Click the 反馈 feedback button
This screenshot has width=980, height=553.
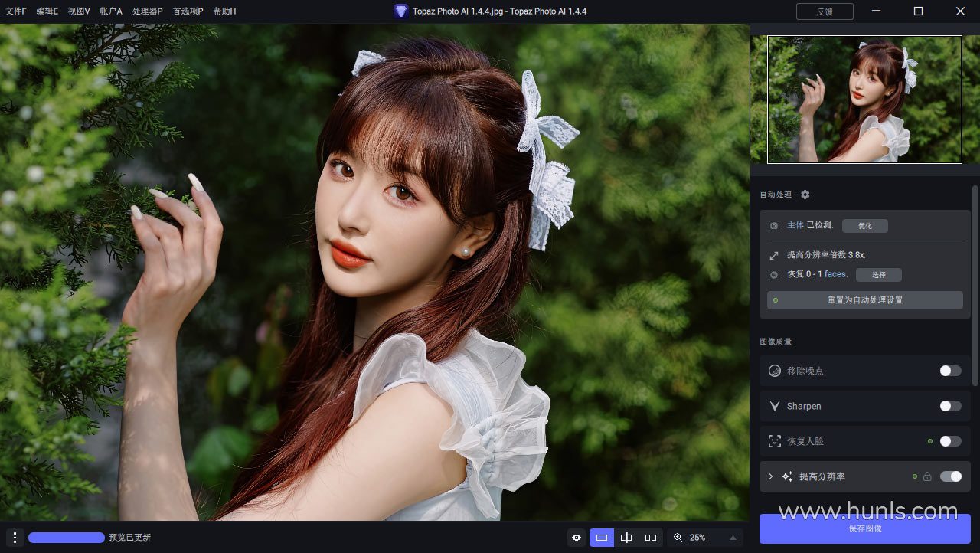pyautogui.click(x=825, y=11)
